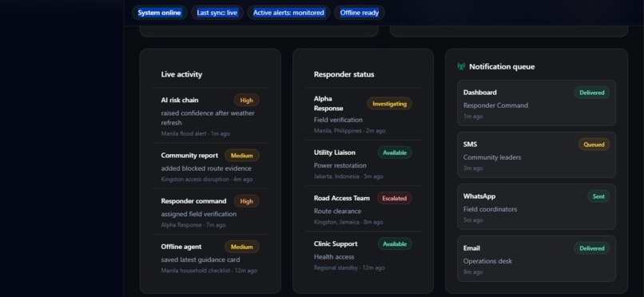Click the Notification queue antenna icon
The image size is (644, 297).
tap(461, 66)
